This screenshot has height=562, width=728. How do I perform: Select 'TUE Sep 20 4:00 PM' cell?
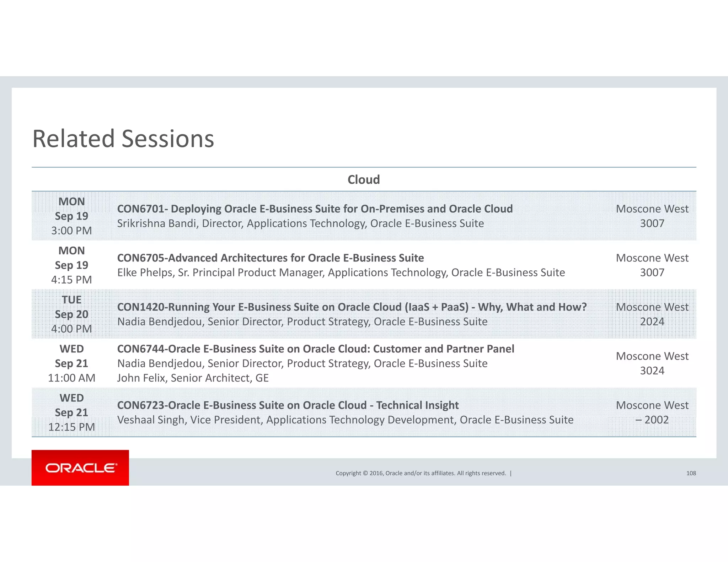(x=72, y=314)
